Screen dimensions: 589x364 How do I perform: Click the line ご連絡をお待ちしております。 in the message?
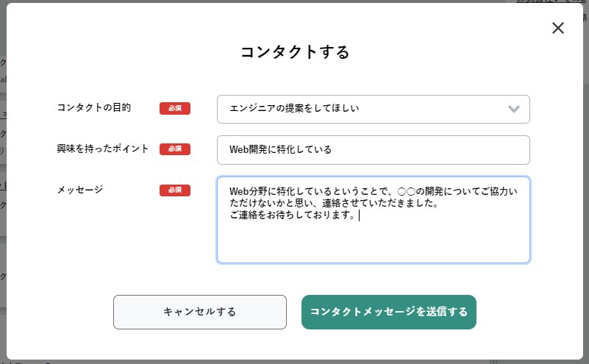[x=292, y=215]
